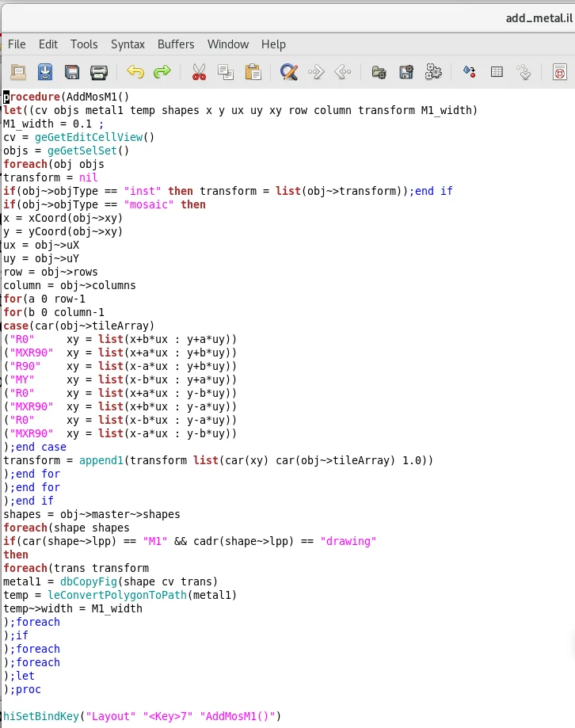
Task: Click the 'y = yCoord(obj~>xy)' line
Action: 63,231
